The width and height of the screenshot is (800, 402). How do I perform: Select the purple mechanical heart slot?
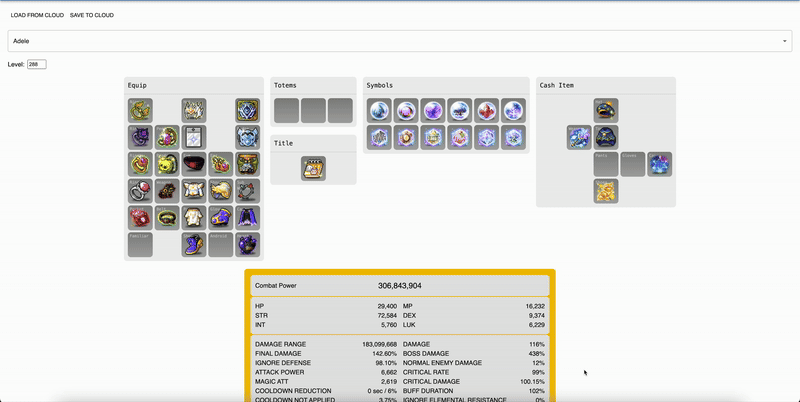tap(247, 245)
